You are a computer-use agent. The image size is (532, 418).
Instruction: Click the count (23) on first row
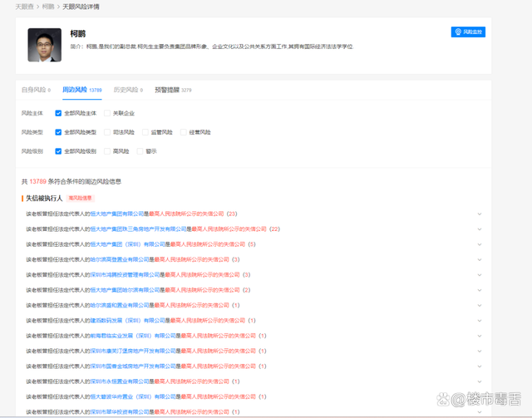point(232,214)
